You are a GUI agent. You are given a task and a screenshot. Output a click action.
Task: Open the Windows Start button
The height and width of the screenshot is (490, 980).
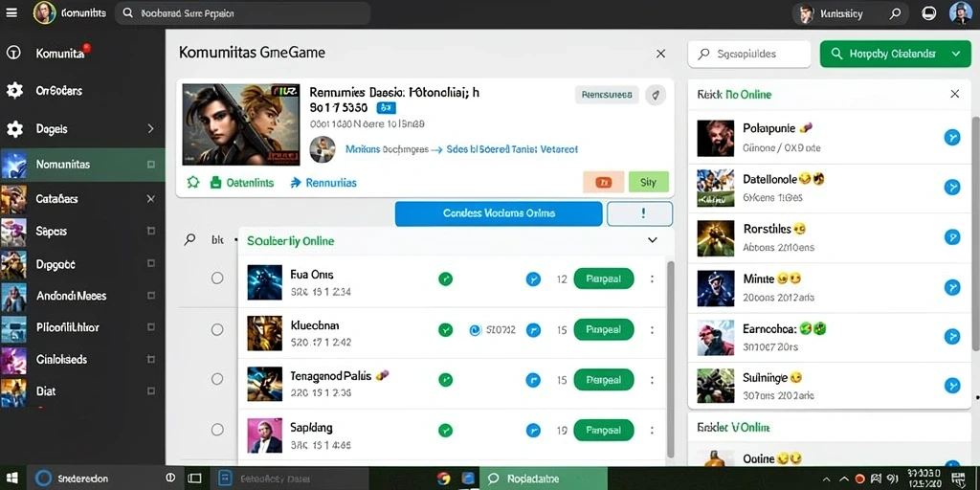click(11, 479)
